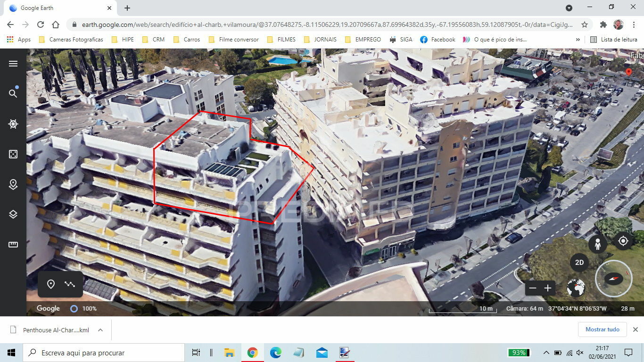Click the globe view icon

(x=576, y=288)
